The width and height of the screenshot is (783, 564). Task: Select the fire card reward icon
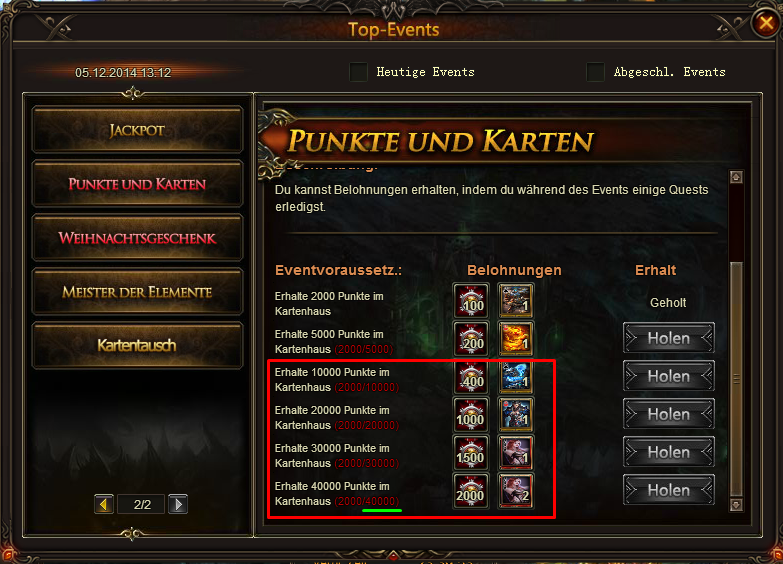(x=515, y=339)
